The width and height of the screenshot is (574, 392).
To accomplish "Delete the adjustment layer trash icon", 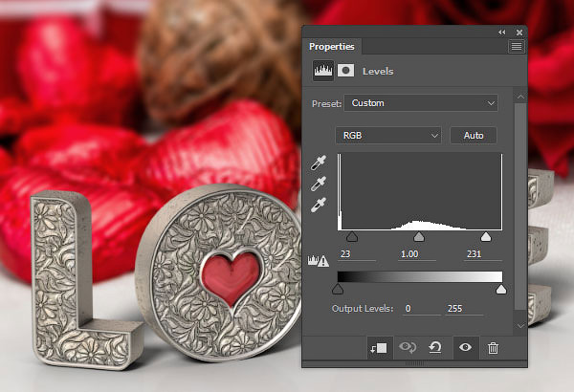I will coord(493,348).
